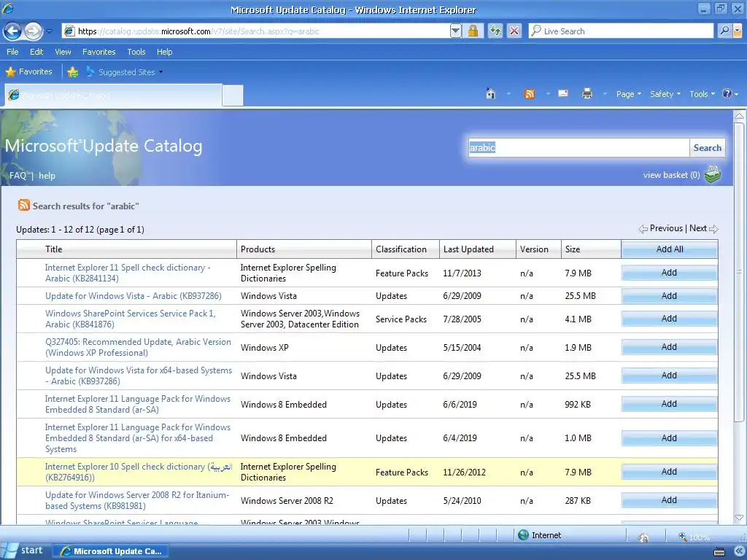Viewport: 747px width, 560px height.
Task: Click the catalog Search button
Action: click(707, 147)
